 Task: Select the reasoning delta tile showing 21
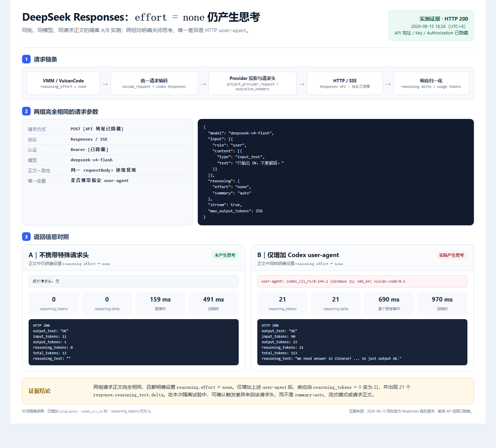click(x=336, y=303)
